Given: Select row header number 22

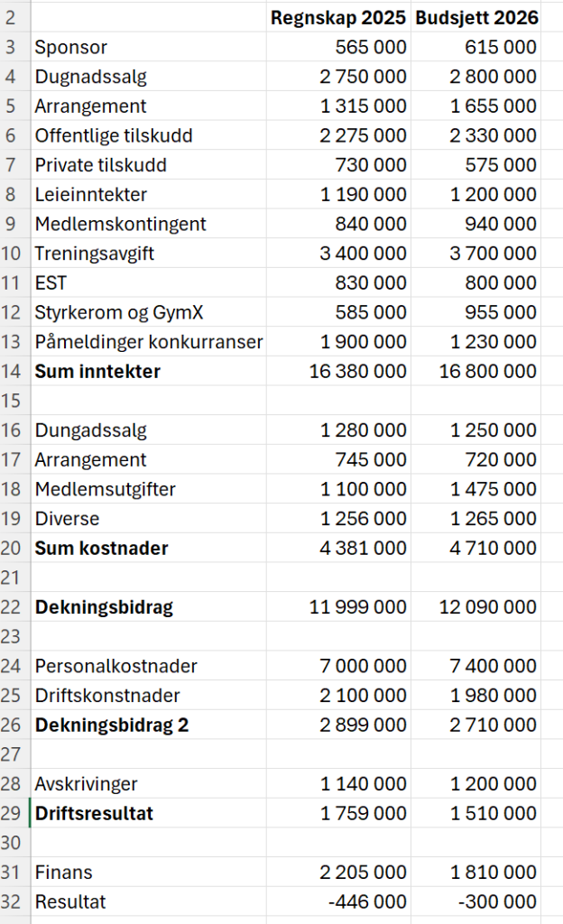Looking at the screenshot, I should [14, 607].
